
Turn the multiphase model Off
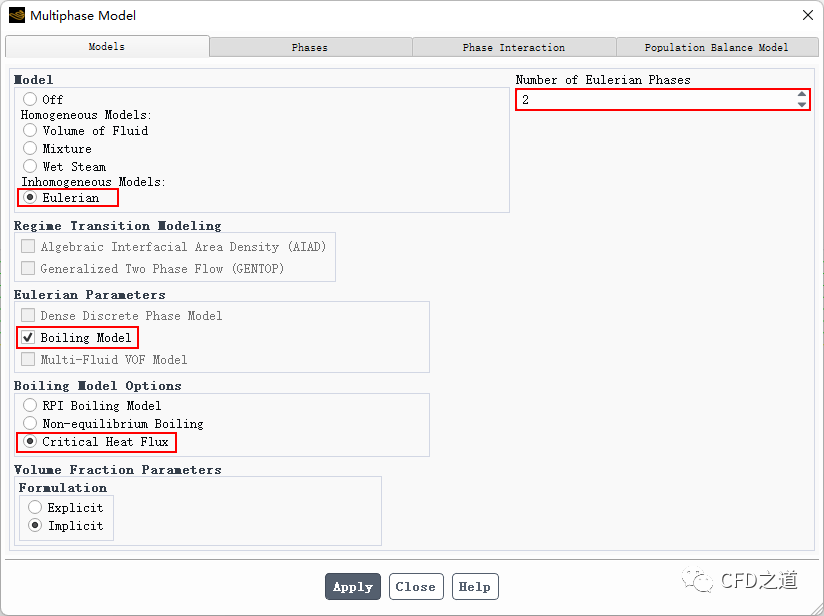point(30,99)
